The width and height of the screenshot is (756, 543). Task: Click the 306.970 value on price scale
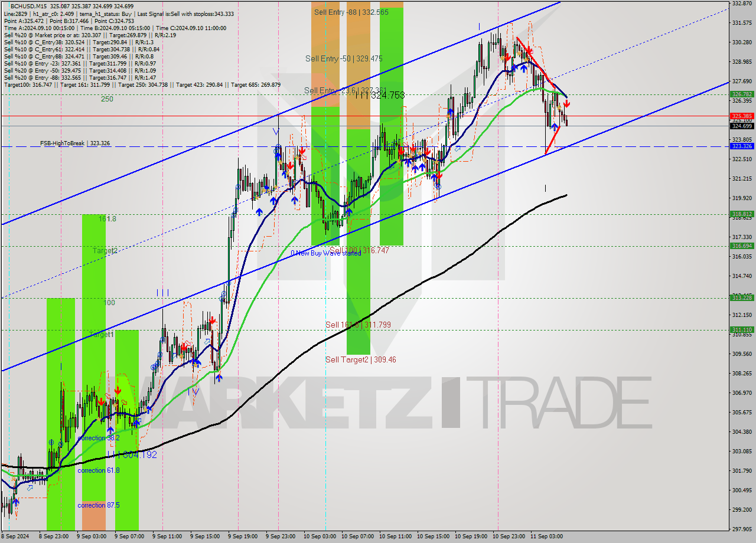(742, 392)
